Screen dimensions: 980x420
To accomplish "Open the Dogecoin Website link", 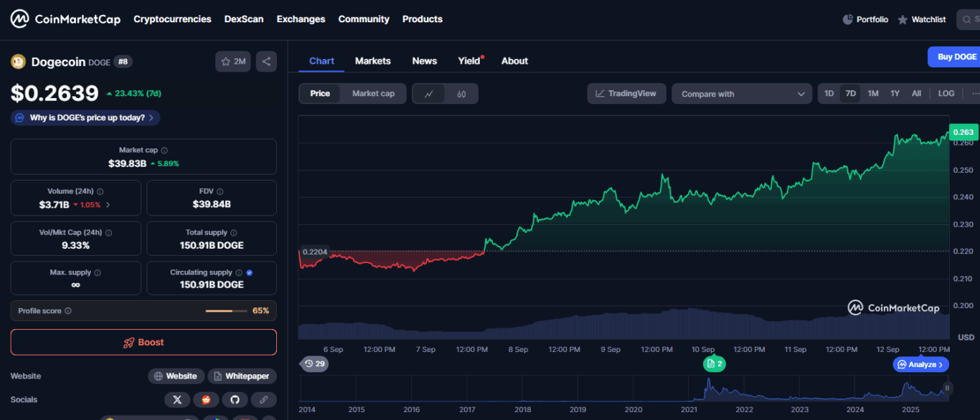I will (176, 376).
